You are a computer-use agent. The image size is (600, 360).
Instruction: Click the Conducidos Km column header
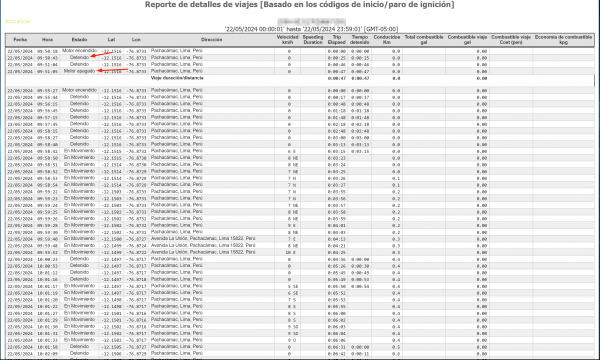[387, 40]
